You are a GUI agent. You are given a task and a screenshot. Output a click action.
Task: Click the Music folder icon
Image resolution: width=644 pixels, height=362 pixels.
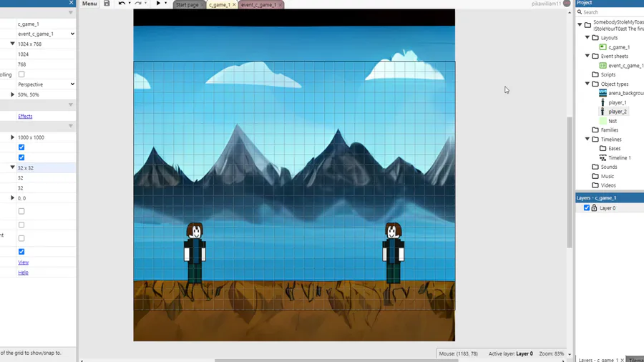click(x=595, y=177)
